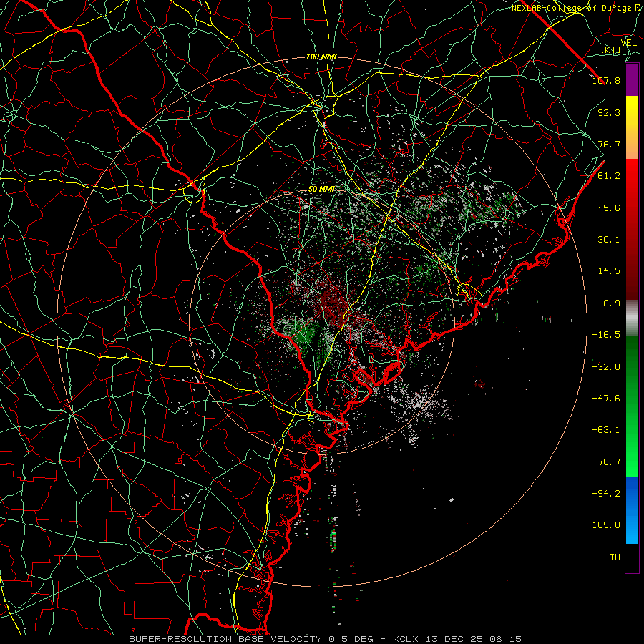Click the VEL legend heading

click(x=629, y=43)
